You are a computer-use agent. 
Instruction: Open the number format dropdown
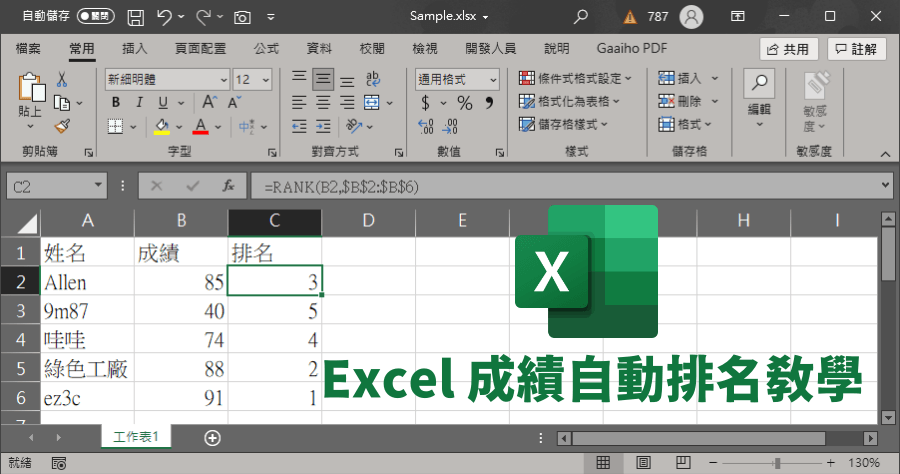493,80
